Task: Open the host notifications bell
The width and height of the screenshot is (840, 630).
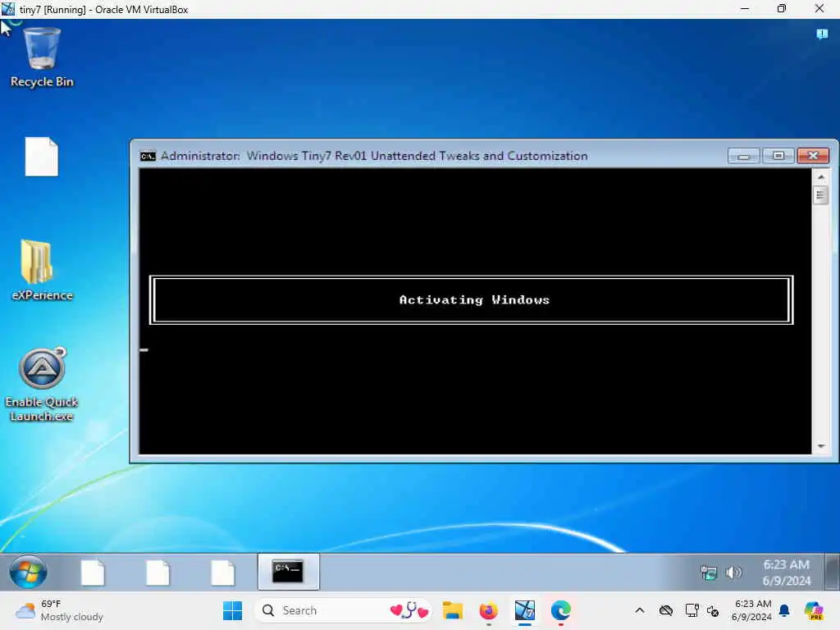Action: [x=784, y=610]
